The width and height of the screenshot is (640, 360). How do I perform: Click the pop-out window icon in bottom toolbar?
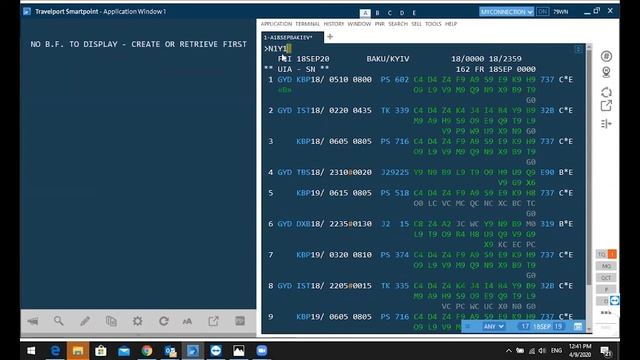tap(213, 321)
